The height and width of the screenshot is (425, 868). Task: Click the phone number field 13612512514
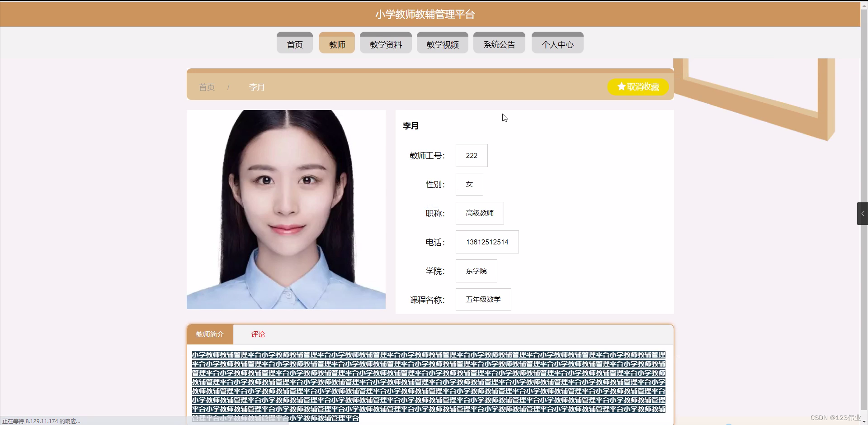[487, 242]
